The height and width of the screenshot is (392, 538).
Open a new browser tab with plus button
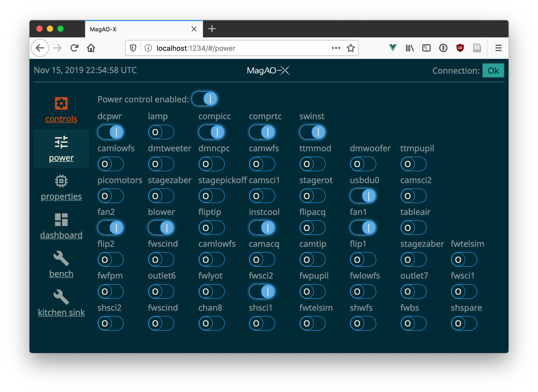coord(212,29)
